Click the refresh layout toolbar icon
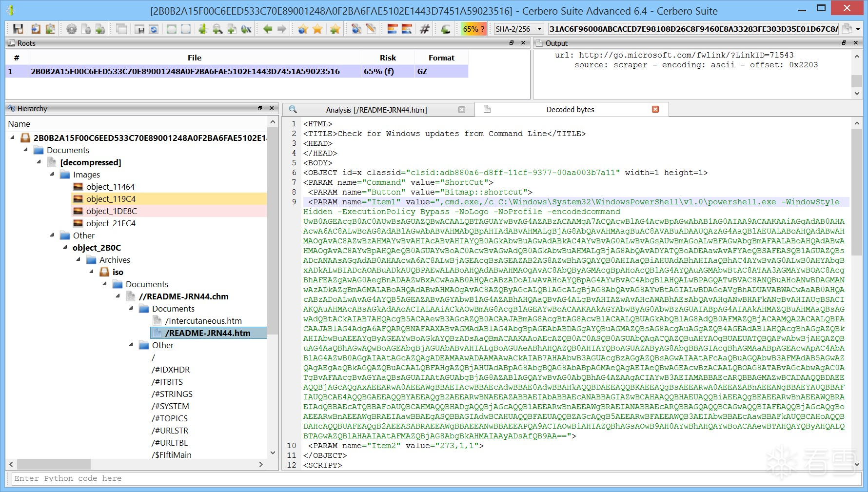The image size is (868, 492). pos(154,29)
